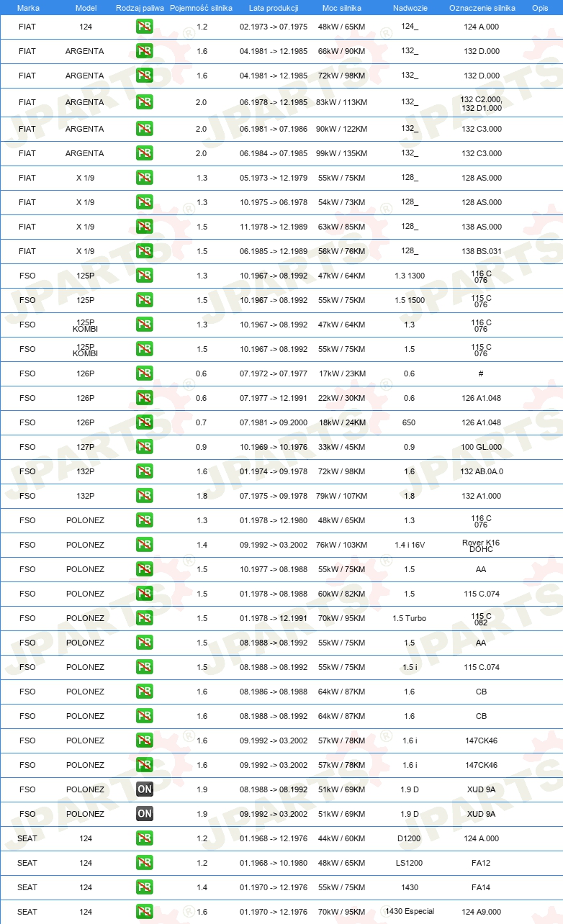
Task: Click the FA14 engine code cell
Action: [481, 887]
